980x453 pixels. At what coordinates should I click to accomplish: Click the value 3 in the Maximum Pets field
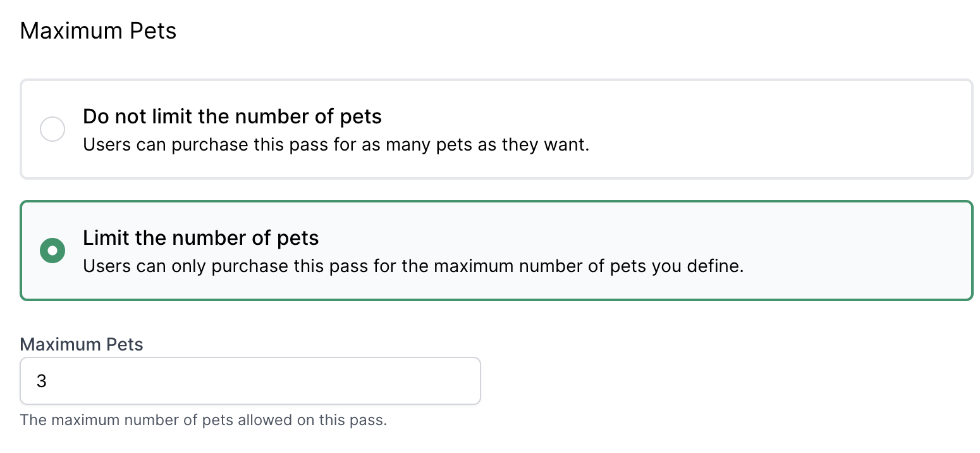pos(42,381)
